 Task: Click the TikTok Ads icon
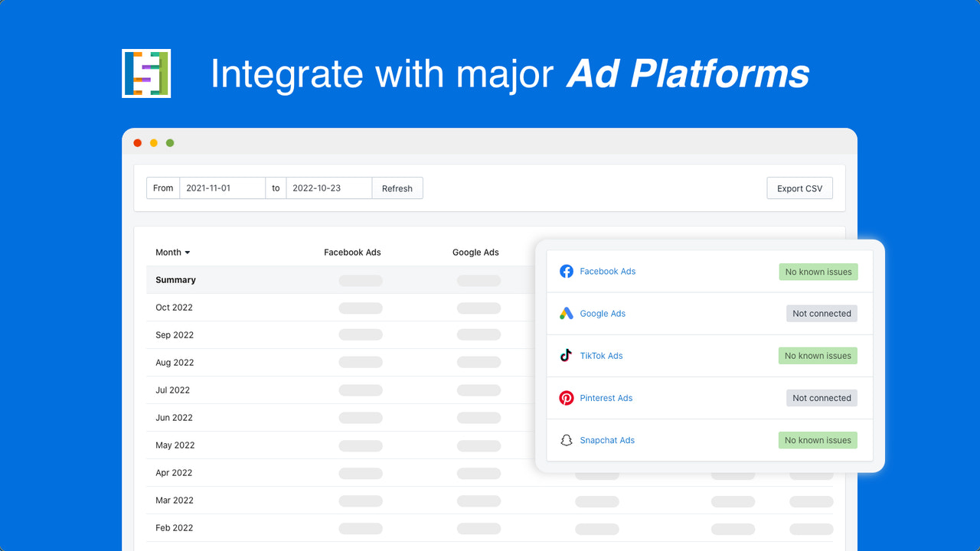pos(567,355)
